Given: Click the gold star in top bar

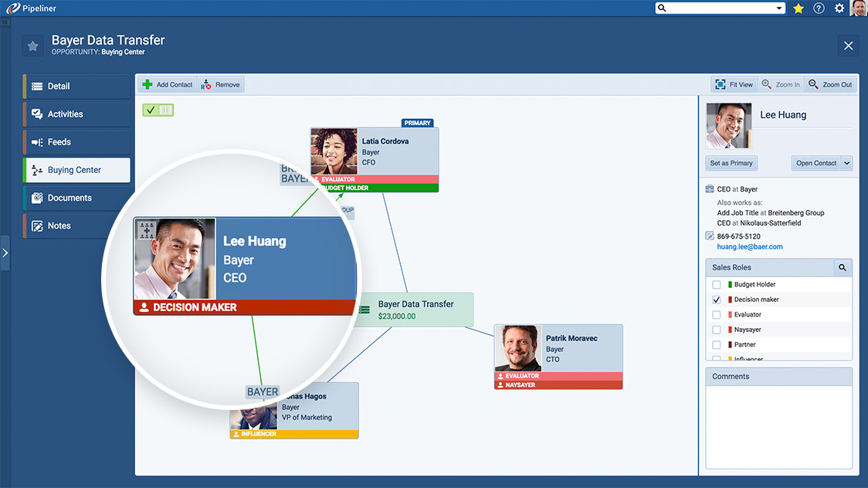Looking at the screenshot, I should point(798,8).
